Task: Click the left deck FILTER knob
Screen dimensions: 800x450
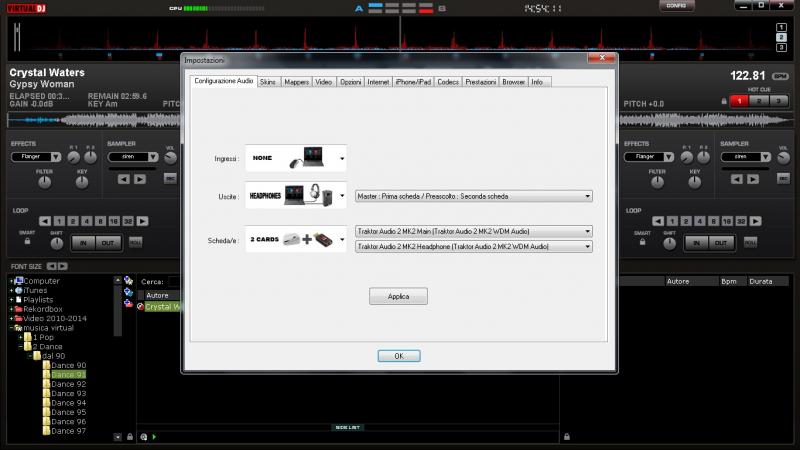Action: coord(45,182)
